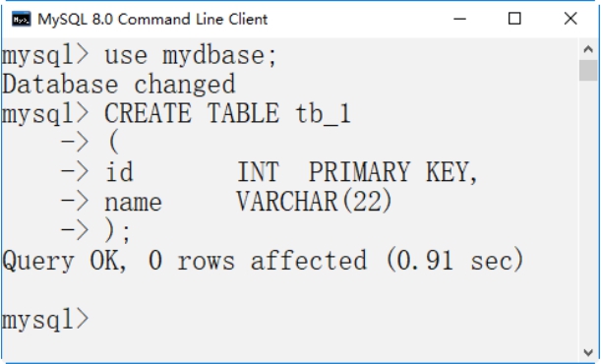The height and width of the screenshot is (364, 601).
Task: Maximize the MySQL command line window
Action: click(x=514, y=19)
